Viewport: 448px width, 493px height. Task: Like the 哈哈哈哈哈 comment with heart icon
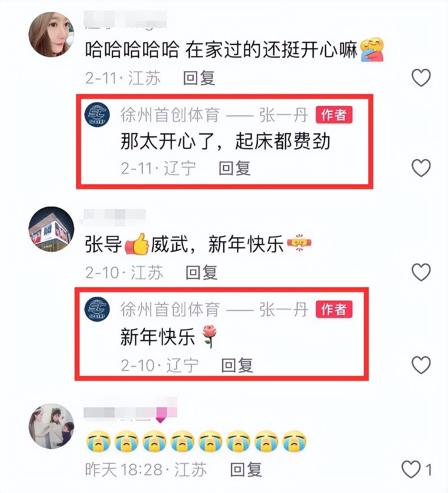[421, 78]
